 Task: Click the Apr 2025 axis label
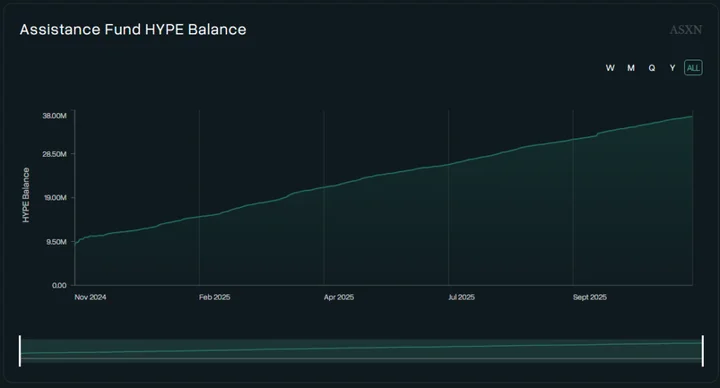pos(339,297)
